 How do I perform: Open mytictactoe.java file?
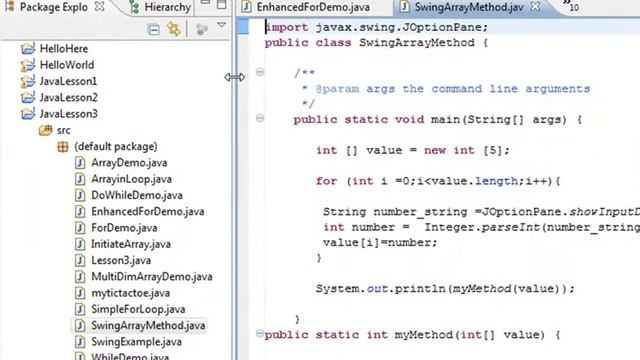[x=130, y=293]
